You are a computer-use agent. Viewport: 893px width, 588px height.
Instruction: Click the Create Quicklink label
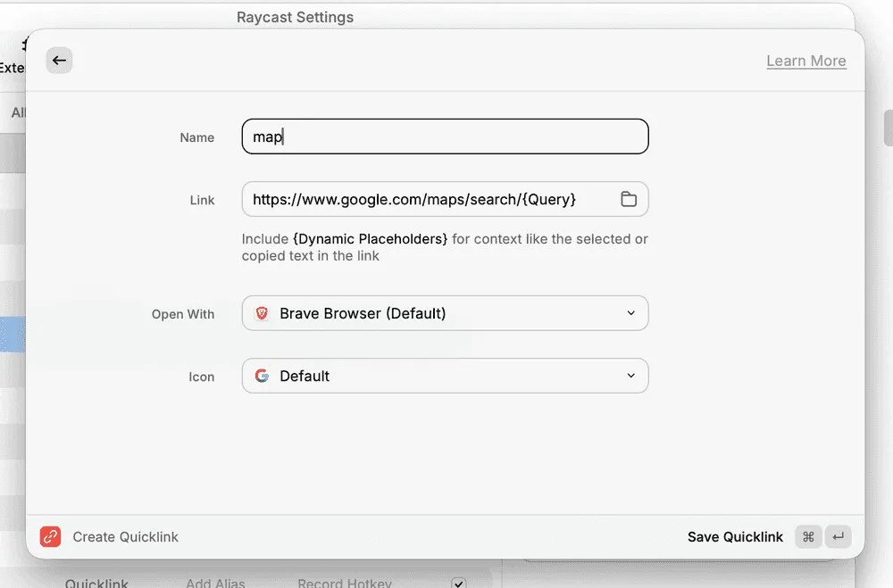tap(125, 537)
